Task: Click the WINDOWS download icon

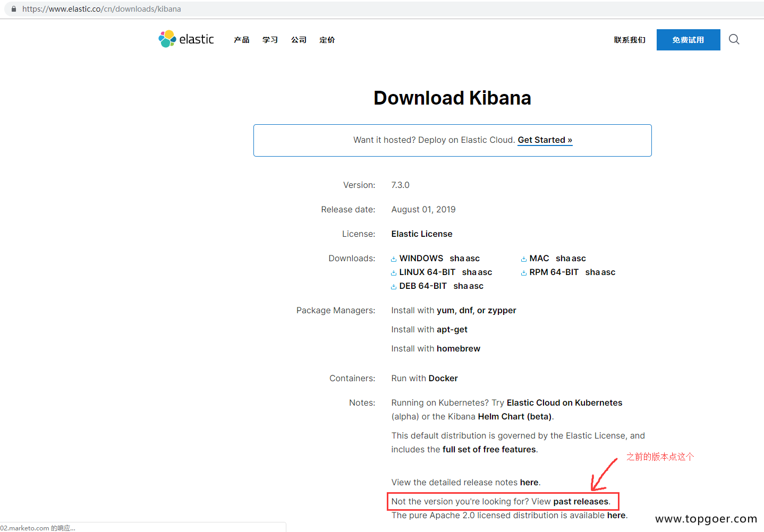Action: coord(394,259)
